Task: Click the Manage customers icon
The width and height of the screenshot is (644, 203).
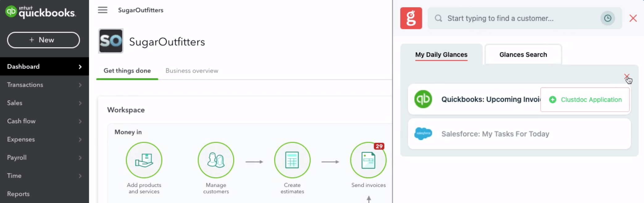Action: click(x=216, y=160)
